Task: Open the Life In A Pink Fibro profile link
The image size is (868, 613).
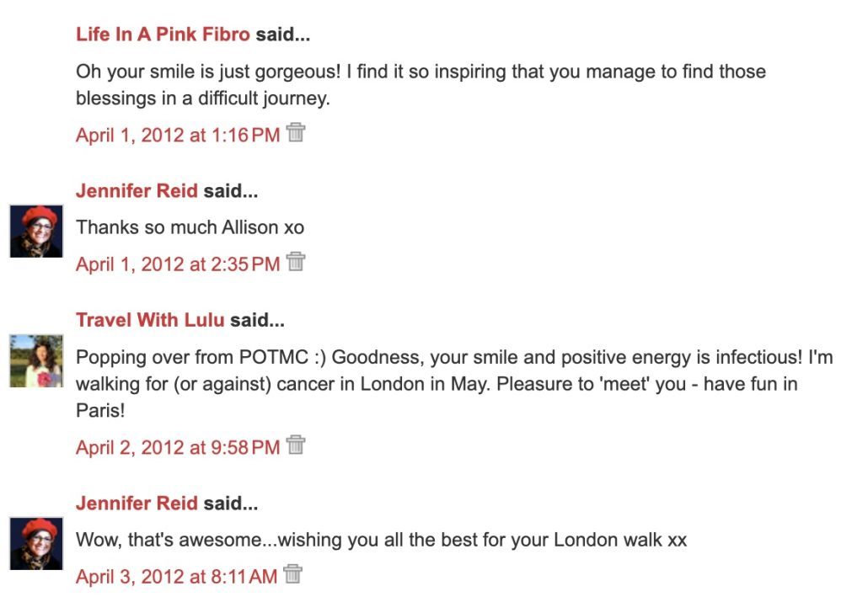Action: tap(163, 35)
